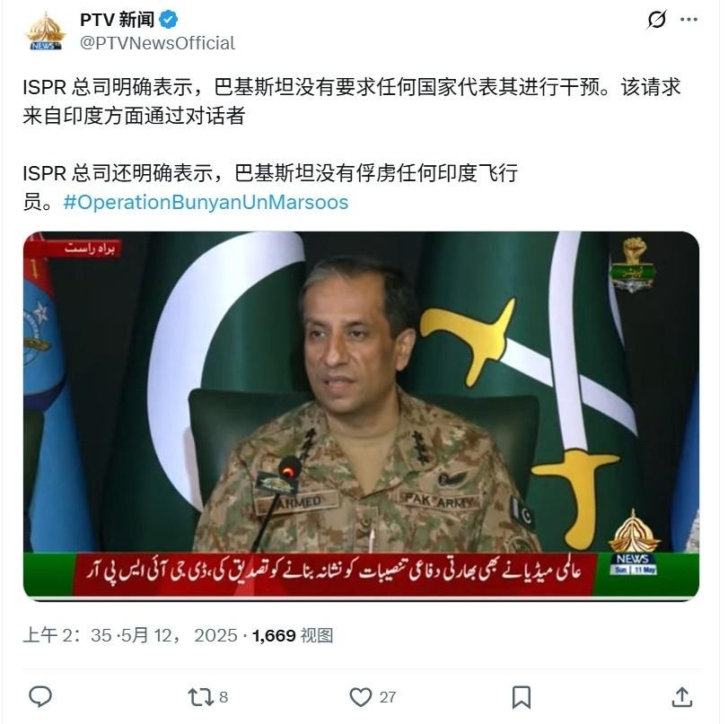Click the like count 27
The height and width of the screenshot is (724, 728).
tap(388, 697)
